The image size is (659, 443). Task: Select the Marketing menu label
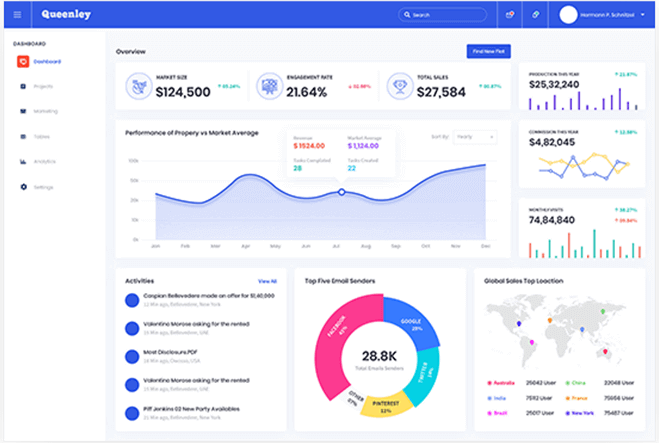coord(44,111)
